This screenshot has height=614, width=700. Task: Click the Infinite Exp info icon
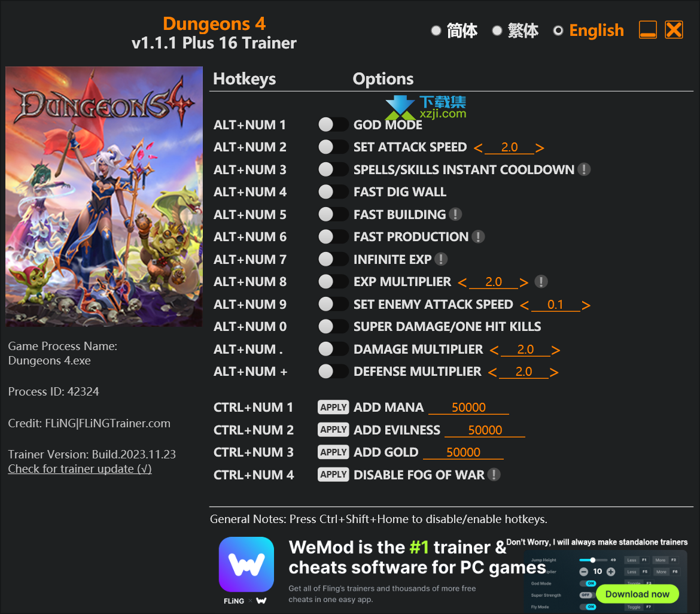[440, 259]
